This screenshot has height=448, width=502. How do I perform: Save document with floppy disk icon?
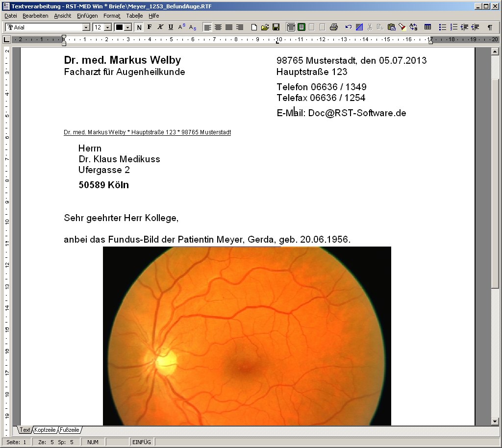[x=276, y=27]
